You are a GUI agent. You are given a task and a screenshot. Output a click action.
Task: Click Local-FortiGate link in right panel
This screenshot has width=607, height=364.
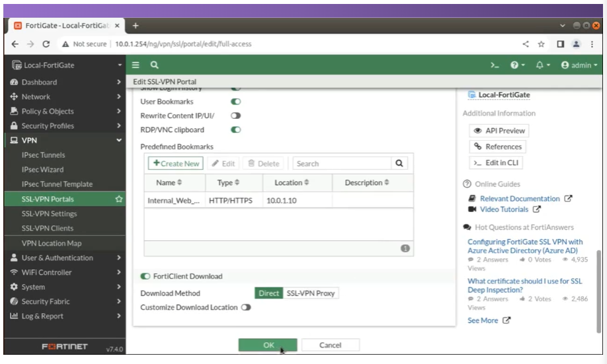coord(504,94)
